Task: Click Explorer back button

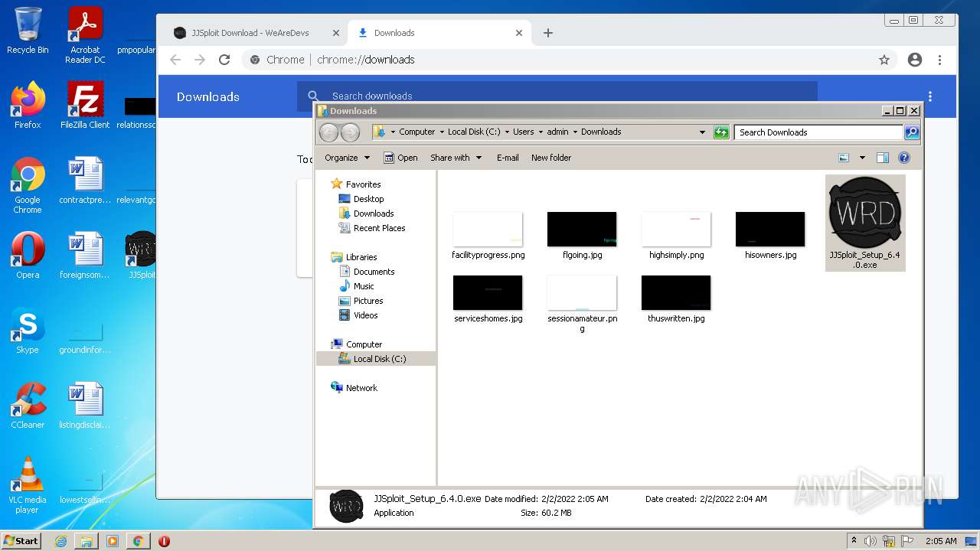Action: click(x=328, y=132)
